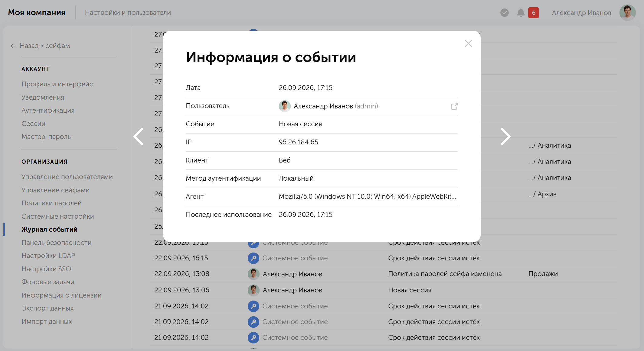Select the 22.09.2026, 13:06 Новая сессия event

(x=383, y=290)
